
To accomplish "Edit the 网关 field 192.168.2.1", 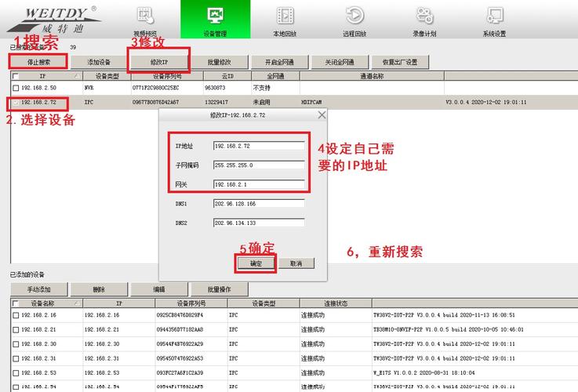I will pyautogui.click(x=259, y=184).
